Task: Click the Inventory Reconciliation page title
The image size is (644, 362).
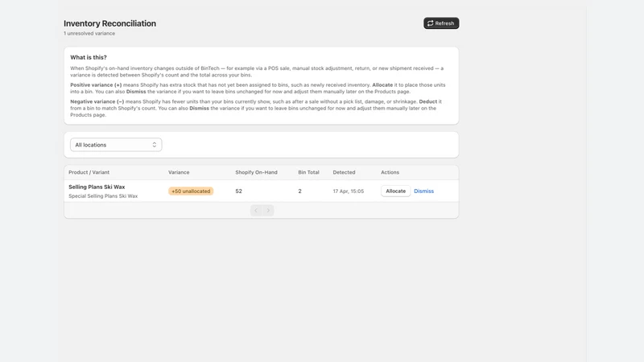Action: (109, 23)
